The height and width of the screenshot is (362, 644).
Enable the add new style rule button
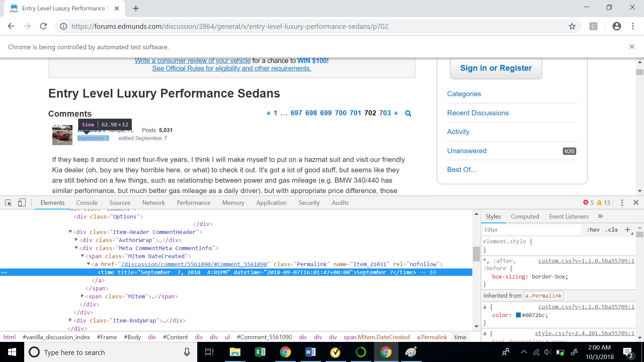click(x=628, y=230)
